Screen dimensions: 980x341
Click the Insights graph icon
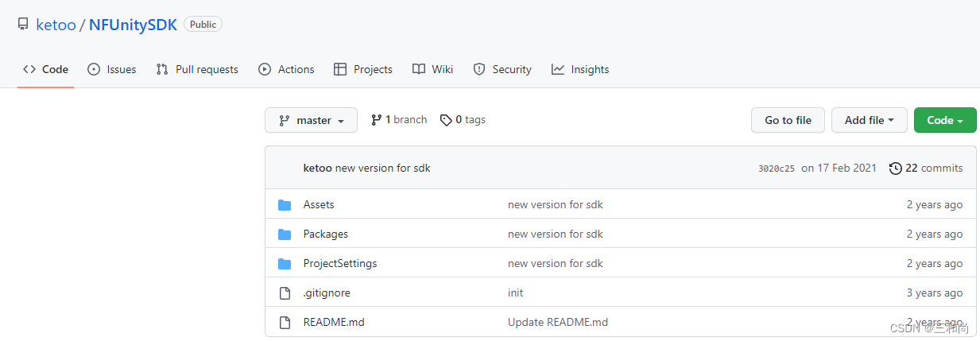click(x=558, y=69)
